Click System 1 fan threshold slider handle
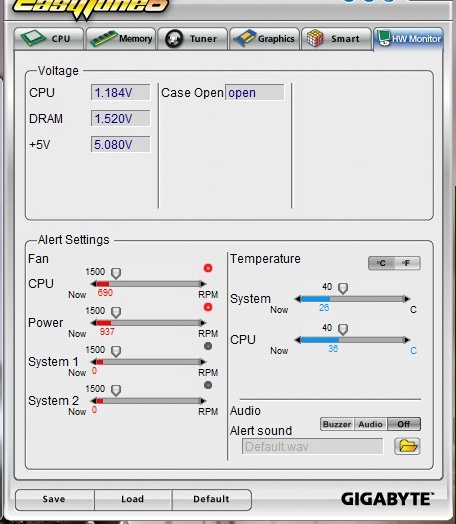This screenshot has width=456, height=524. point(116,352)
